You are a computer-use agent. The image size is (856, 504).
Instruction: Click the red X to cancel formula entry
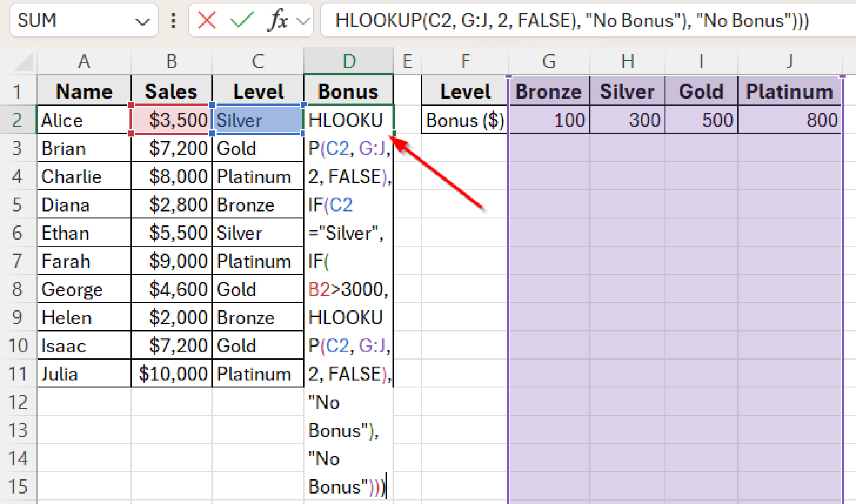point(207,20)
